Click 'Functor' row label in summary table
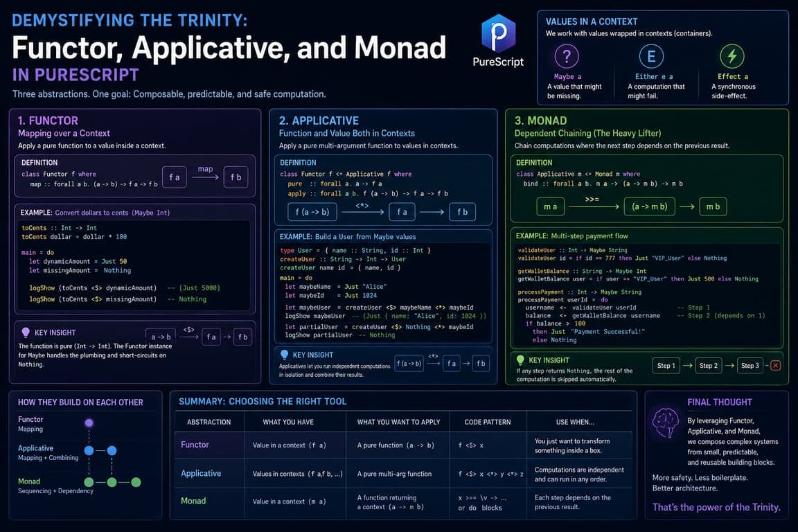 point(195,445)
